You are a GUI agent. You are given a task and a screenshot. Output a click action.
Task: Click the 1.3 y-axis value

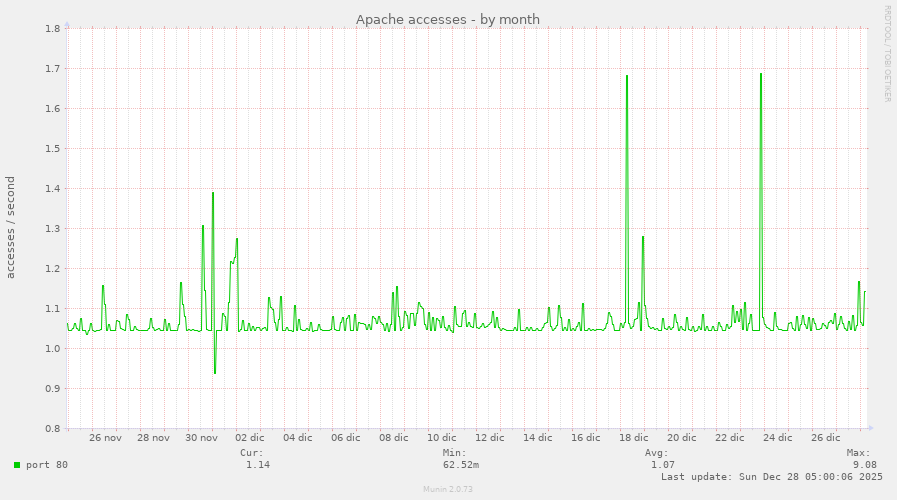coord(53,229)
